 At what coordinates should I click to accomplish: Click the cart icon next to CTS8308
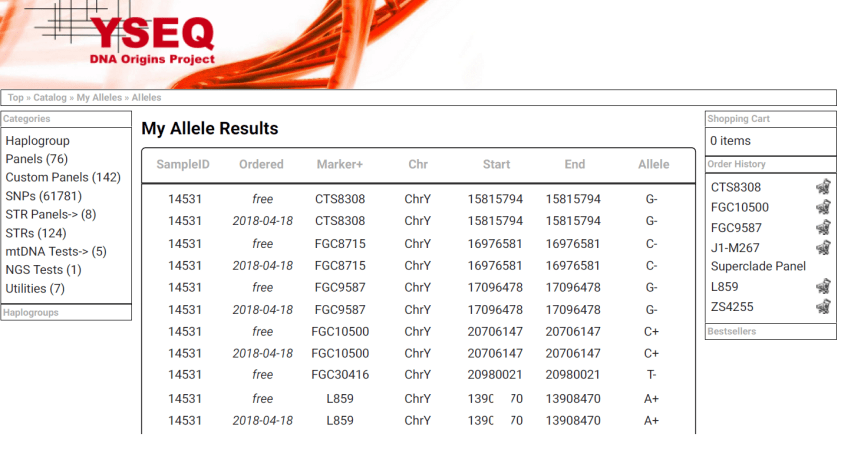pyautogui.click(x=823, y=187)
